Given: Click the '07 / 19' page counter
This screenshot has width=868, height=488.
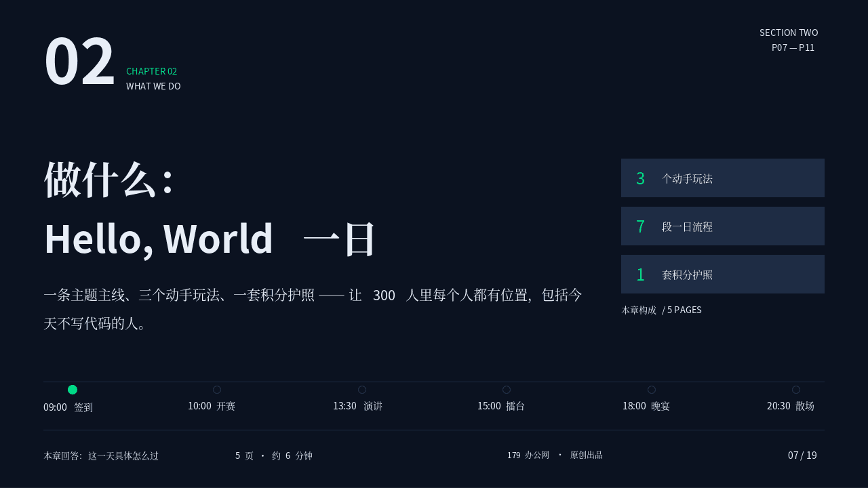Looking at the screenshot, I should click(x=802, y=455).
